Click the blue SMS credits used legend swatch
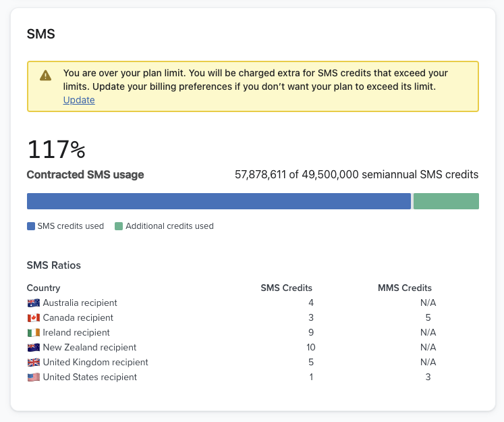 [x=31, y=226]
